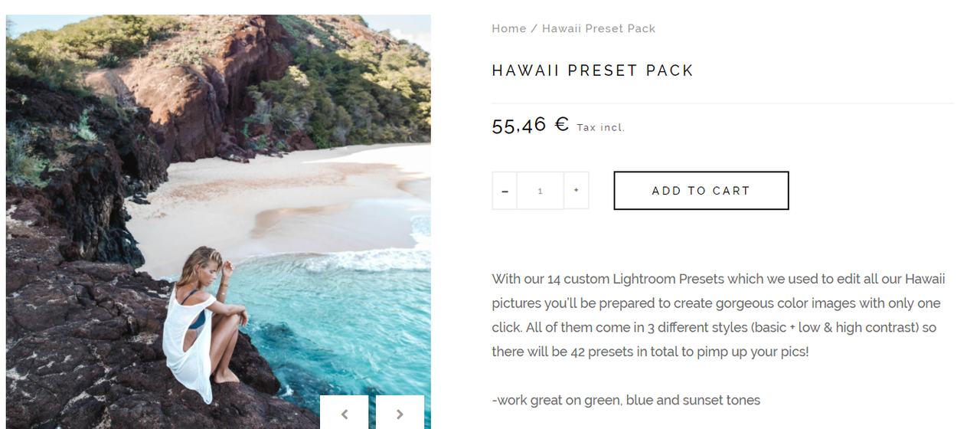Increase quantity with the plus button
The image size is (980, 429).
click(576, 191)
